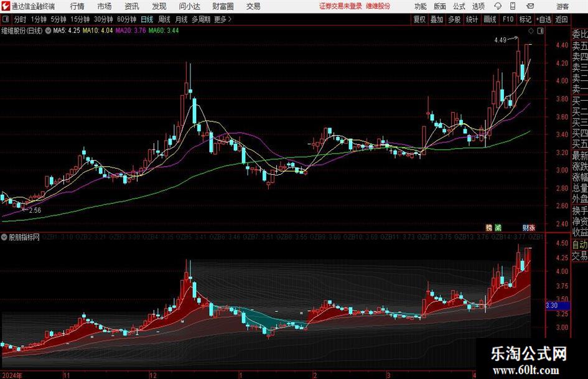Click the 画线 drawing toolbar button
This screenshot has width=588, height=379.
(490, 19)
